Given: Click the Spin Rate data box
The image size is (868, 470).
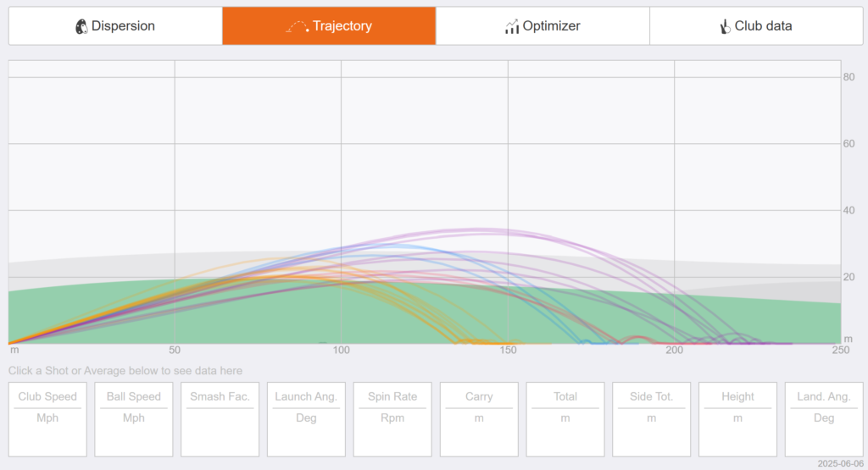Looking at the screenshot, I should click(392, 419).
